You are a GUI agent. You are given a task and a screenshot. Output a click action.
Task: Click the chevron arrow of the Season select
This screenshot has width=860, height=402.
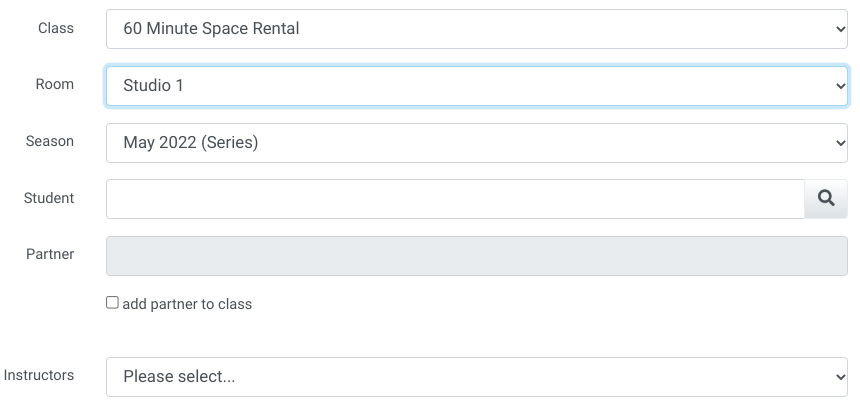coord(840,143)
